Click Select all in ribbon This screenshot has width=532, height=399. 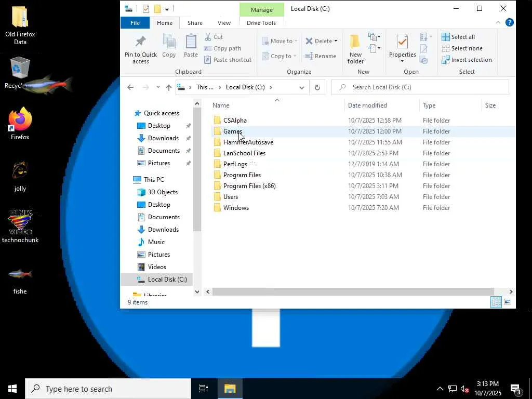458,37
